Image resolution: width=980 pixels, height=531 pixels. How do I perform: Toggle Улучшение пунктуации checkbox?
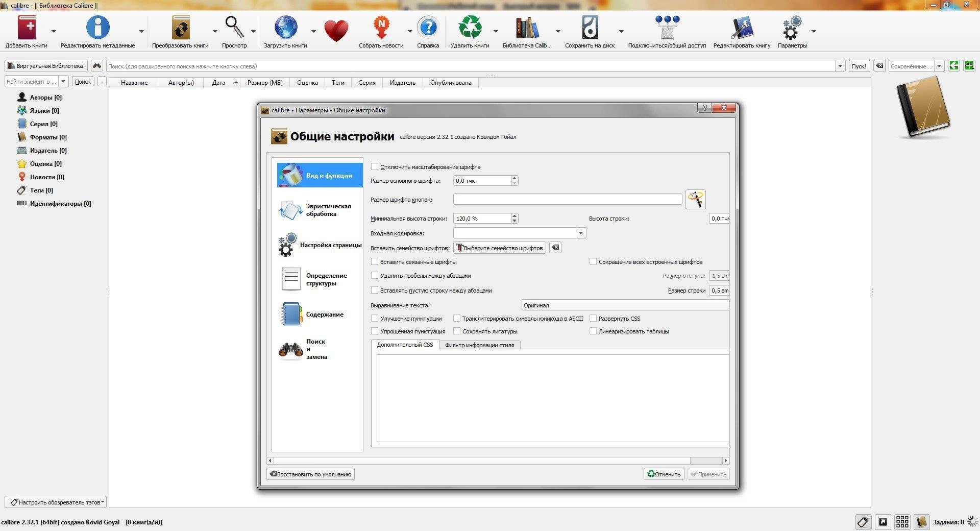[375, 319]
